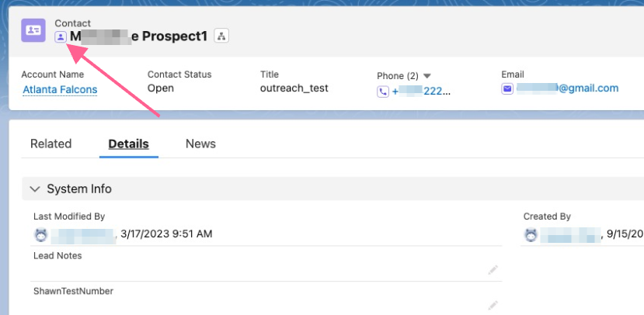The image size is (644, 315).
Task: Click the Prospect1 contact name heading
Action: [139, 36]
